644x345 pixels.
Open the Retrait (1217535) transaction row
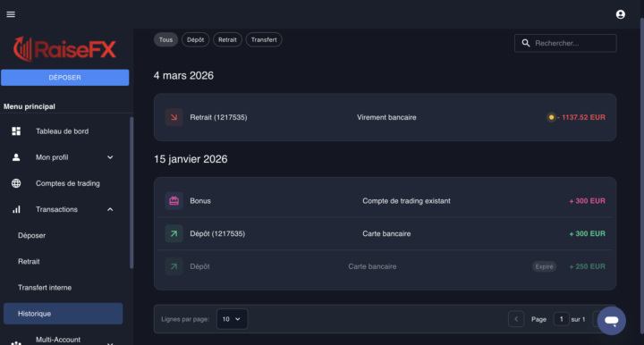click(x=385, y=117)
